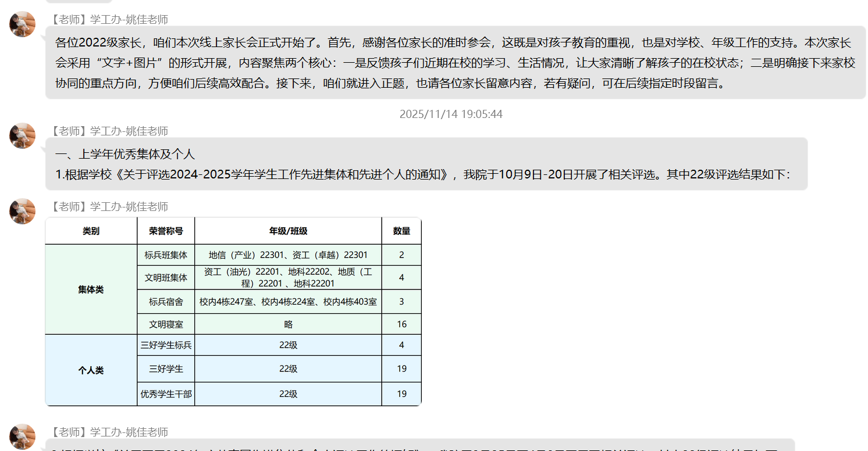
Task: Click the 优秀学生干部 cell in the table
Action: coord(166,394)
